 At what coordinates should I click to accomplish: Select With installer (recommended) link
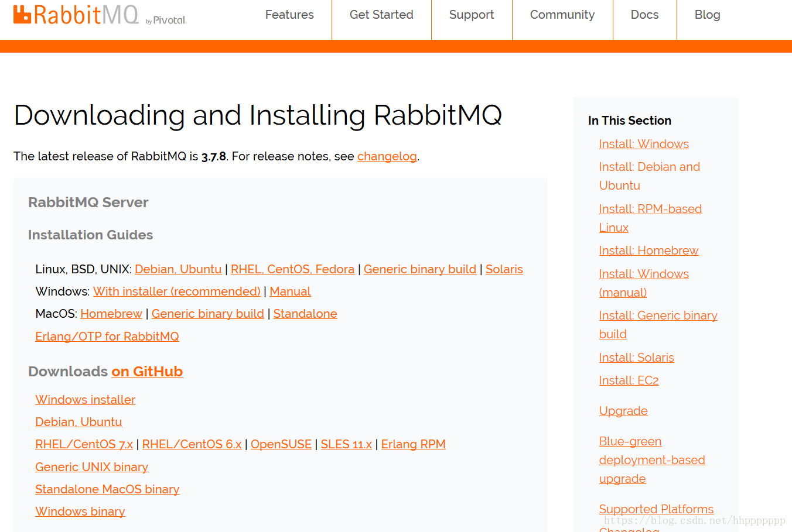click(x=177, y=291)
